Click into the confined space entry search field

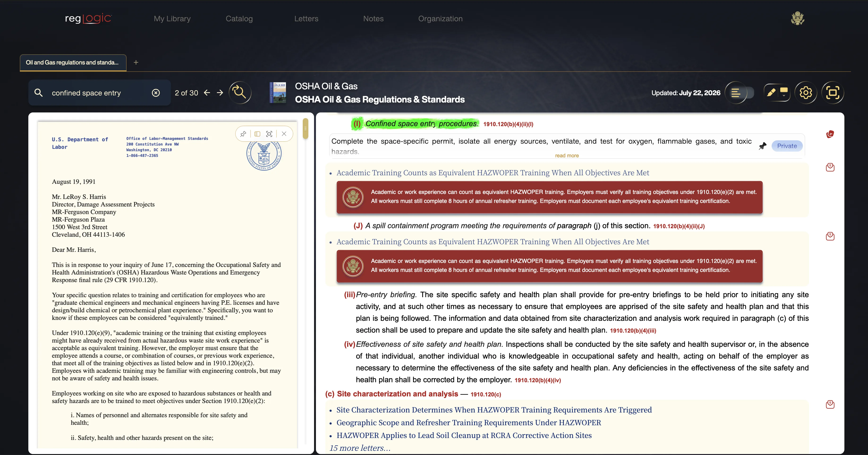[99, 93]
